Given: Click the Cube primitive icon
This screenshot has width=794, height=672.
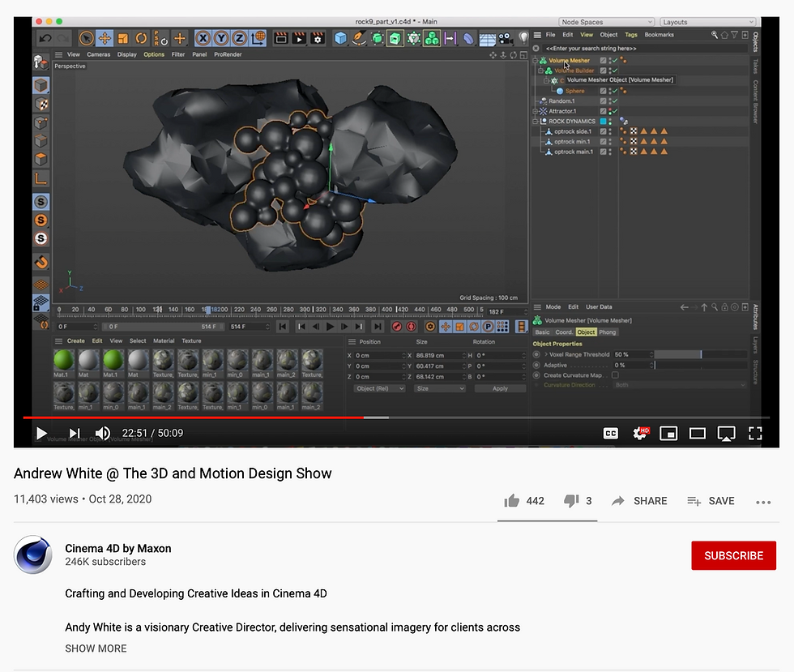Looking at the screenshot, I should pyautogui.click(x=341, y=39).
